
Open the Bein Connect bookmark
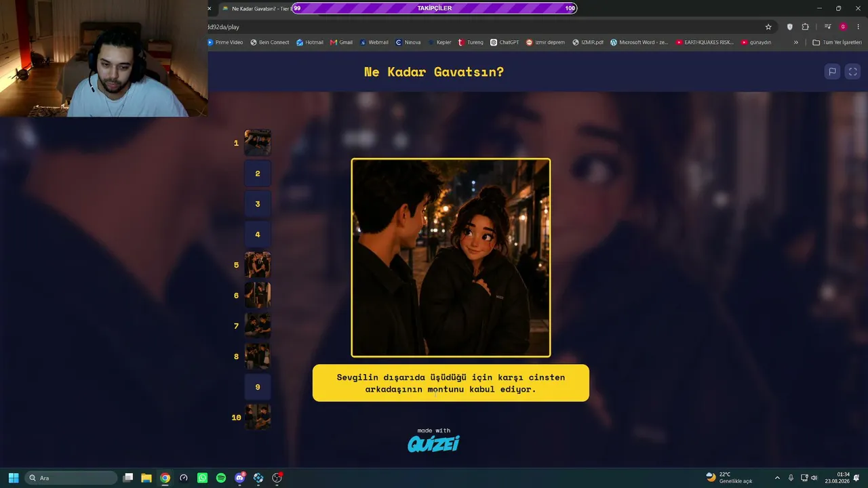coord(270,42)
